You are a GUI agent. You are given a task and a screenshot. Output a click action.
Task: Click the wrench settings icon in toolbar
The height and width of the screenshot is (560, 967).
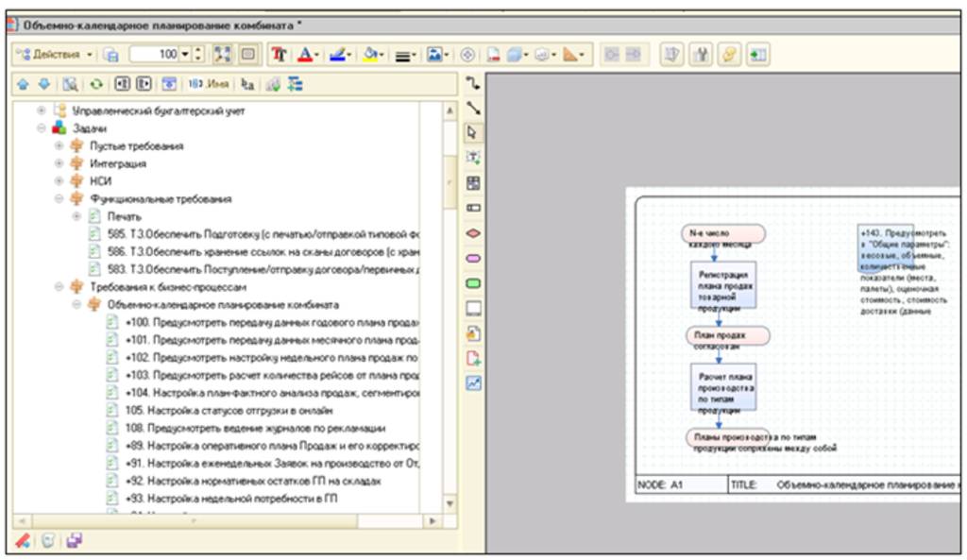pos(701,55)
